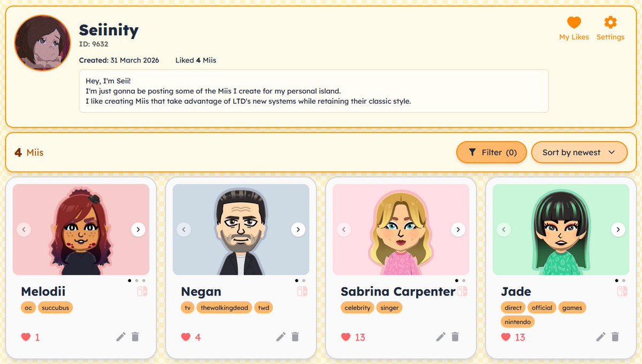Select third carousel dot on Melodii card
This screenshot has width=642, height=364.
tap(143, 280)
